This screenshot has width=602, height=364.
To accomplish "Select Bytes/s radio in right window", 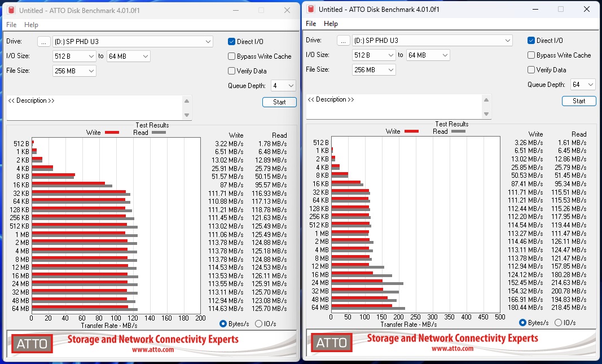I will 522,323.
